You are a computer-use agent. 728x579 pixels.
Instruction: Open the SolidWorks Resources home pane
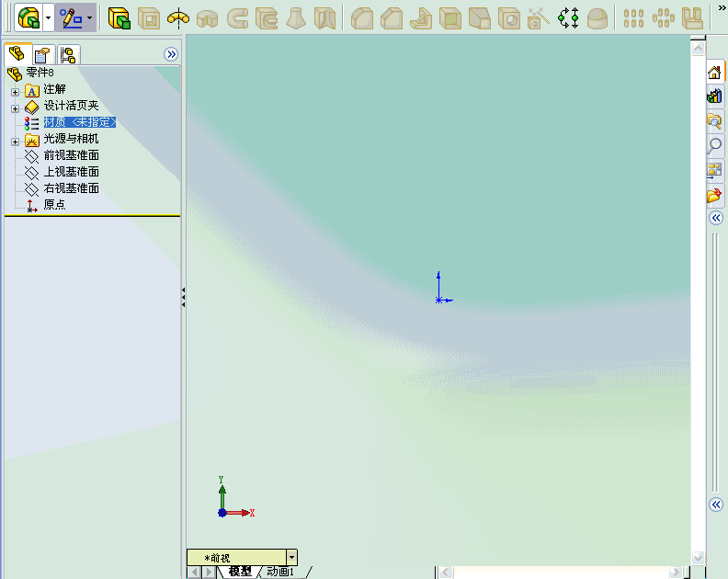(x=714, y=73)
